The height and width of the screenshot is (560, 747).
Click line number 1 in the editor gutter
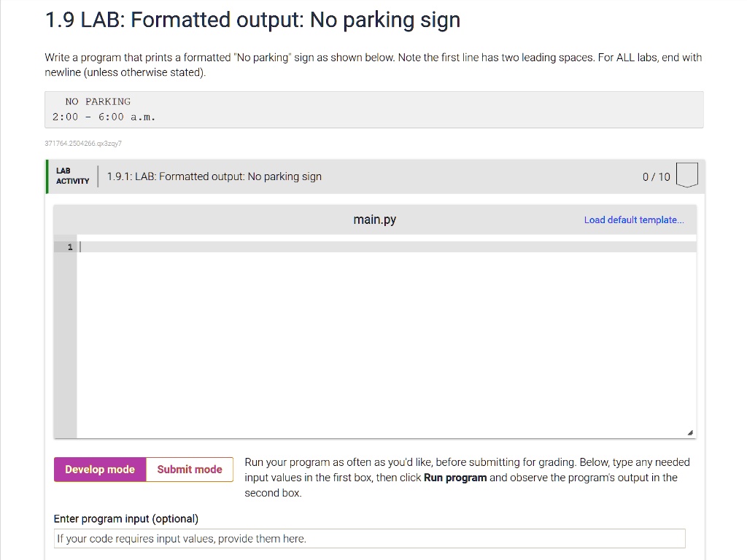click(70, 247)
